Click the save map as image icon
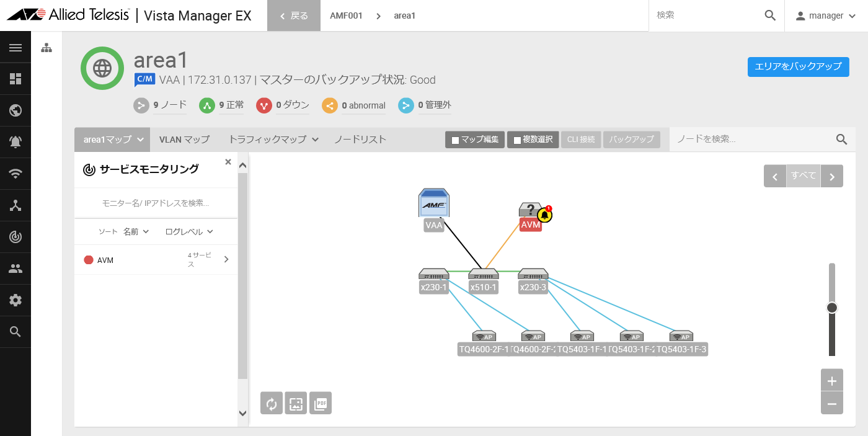 (296, 403)
